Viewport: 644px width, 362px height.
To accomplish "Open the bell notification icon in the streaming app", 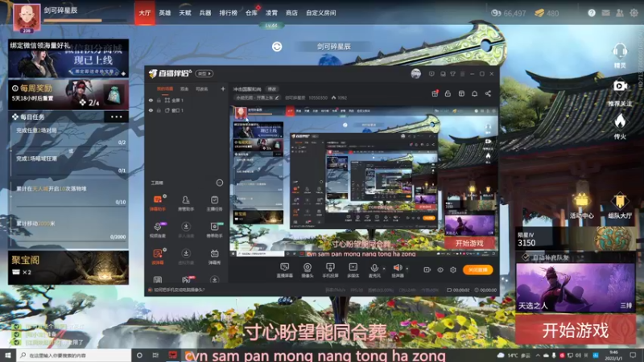I will (474, 93).
